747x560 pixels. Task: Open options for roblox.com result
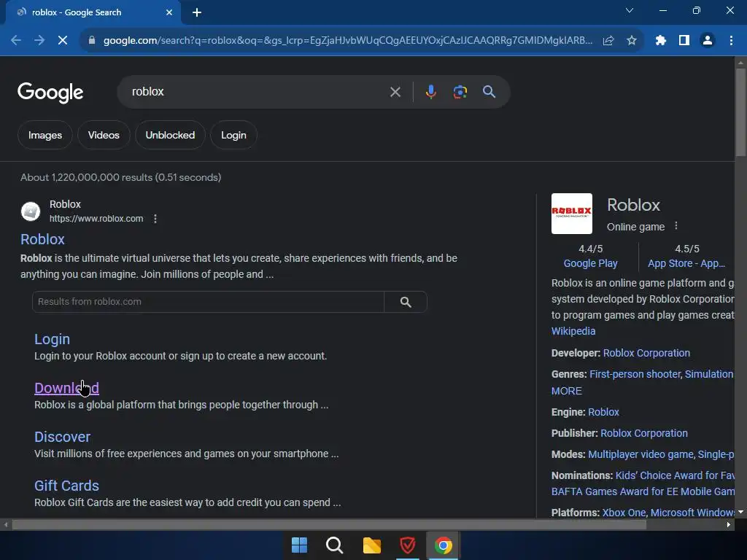pyautogui.click(x=155, y=219)
